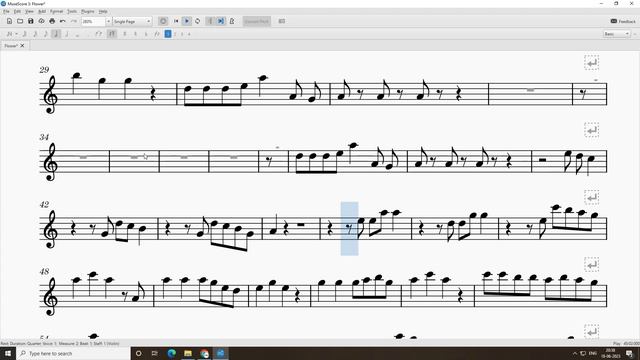
Task: Select Voice 2 button
Action: 175,34
